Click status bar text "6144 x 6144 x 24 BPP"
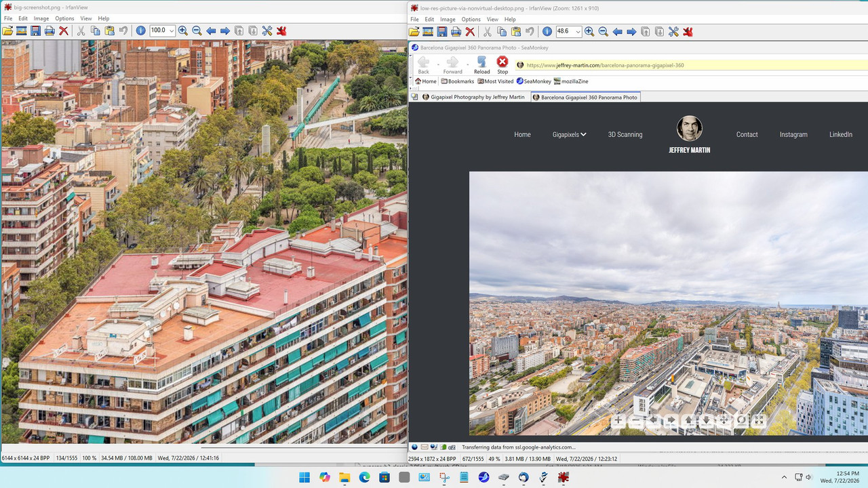This screenshot has width=868, height=488. click(26, 458)
